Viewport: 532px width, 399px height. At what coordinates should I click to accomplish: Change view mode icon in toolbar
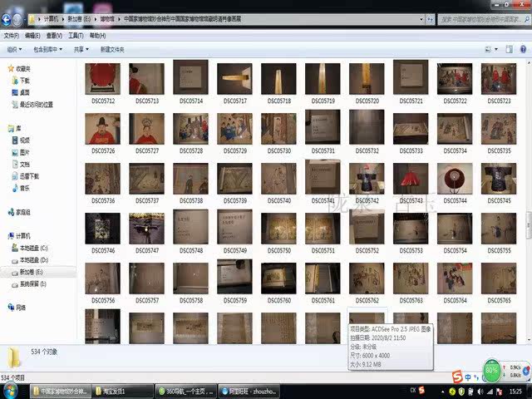tap(488, 50)
